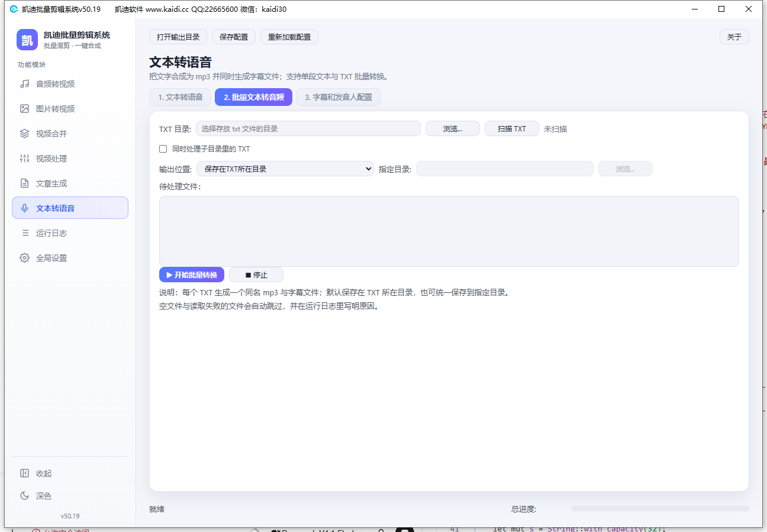The height and width of the screenshot is (532, 767).
Task: Start batch conversion with 开始批量转换
Action: [192, 275]
